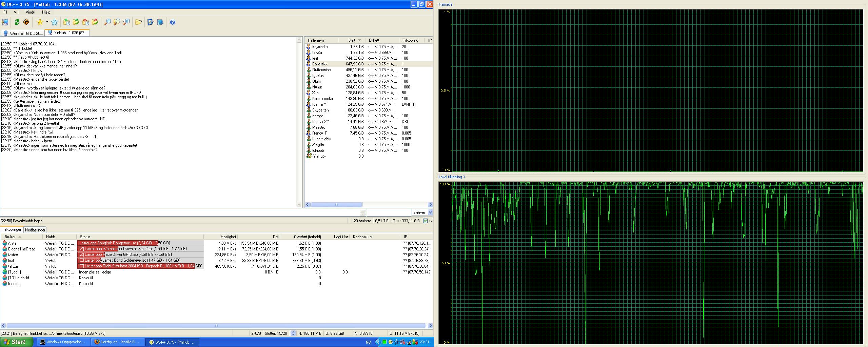Open the Hjelp menu
This screenshot has height=347, width=868.
[46, 12]
